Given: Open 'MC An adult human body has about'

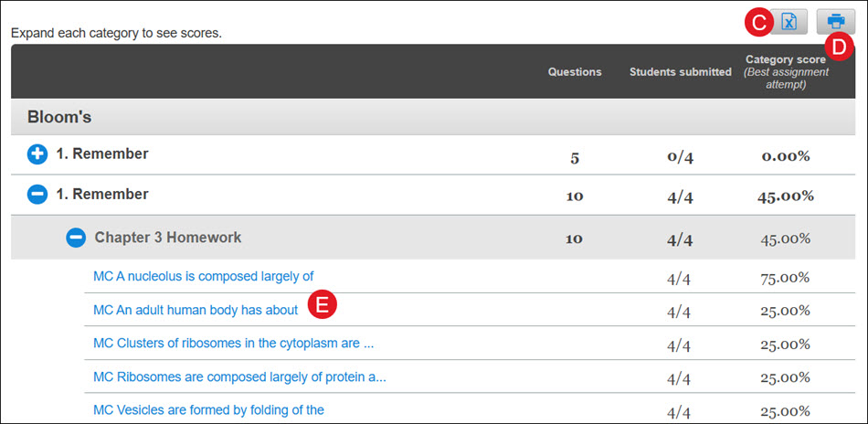Looking at the screenshot, I should click(x=196, y=310).
